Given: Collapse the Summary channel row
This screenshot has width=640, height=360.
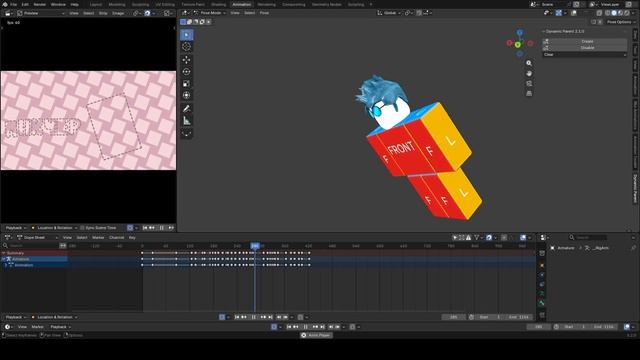Looking at the screenshot, I should point(3,253).
